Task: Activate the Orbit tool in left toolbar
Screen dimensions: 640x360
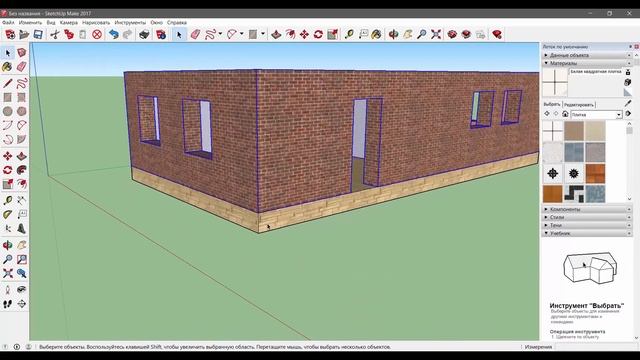Action: click(7, 245)
